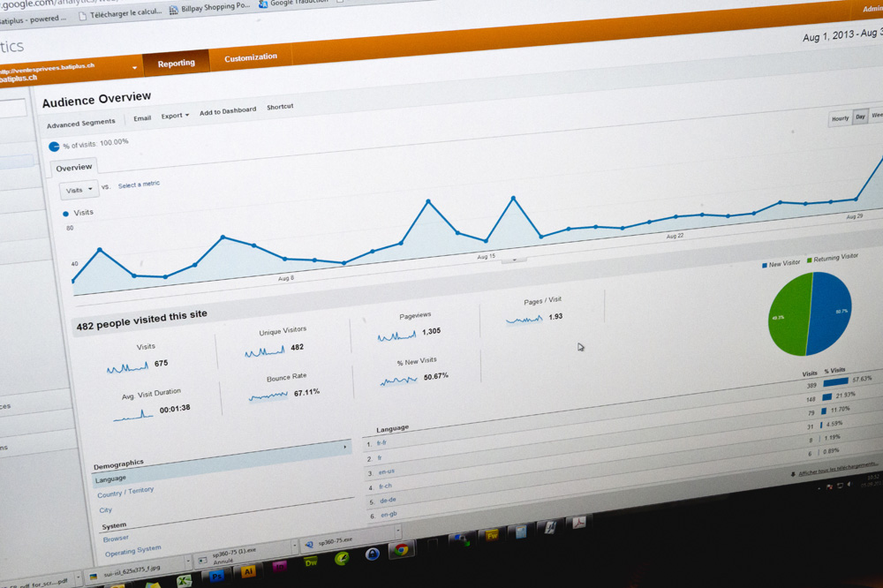Click the Google Traduction bookmark icon

pos(263,4)
